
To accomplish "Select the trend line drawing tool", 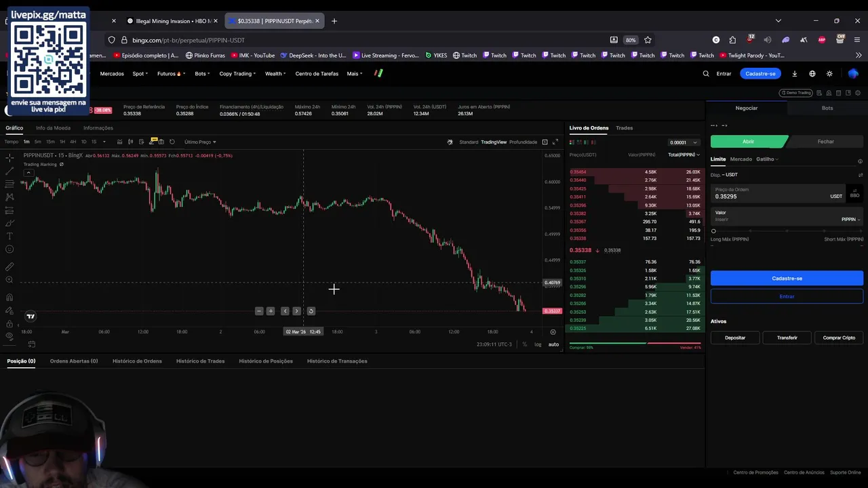I will click(9, 171).
